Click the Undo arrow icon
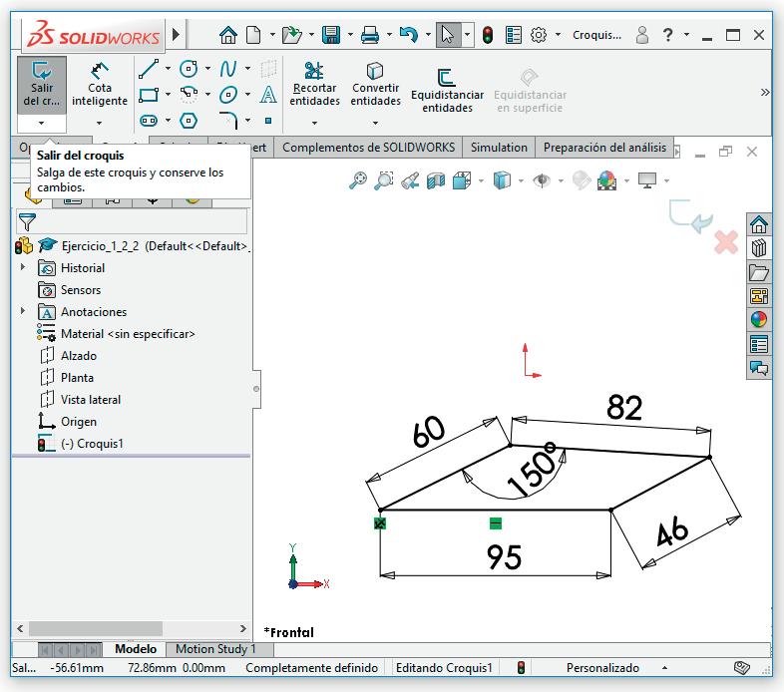This screenshot has height=692, width=784. click(x=409, y=35)
